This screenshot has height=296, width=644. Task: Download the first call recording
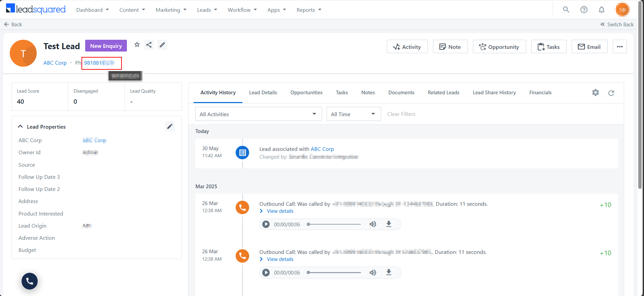point(389,224)
